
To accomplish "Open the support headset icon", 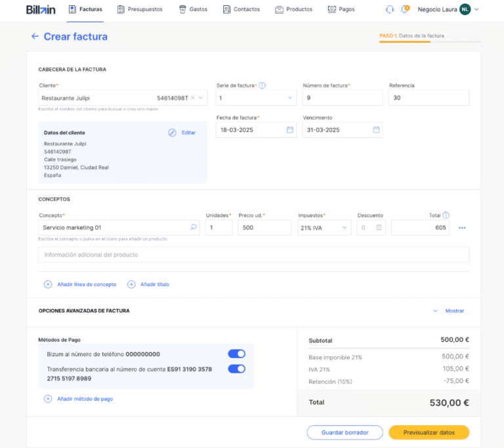I will click(390, 9).
